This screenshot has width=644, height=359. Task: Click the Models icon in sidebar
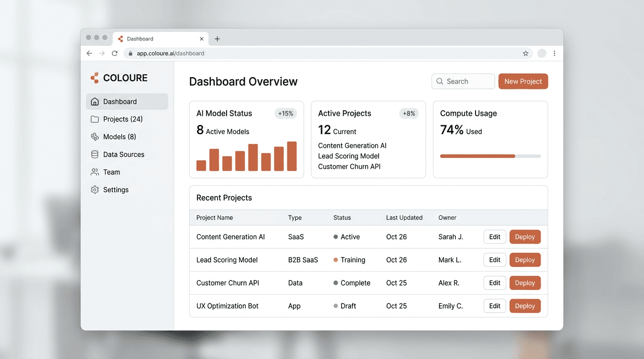click(95, 137)
